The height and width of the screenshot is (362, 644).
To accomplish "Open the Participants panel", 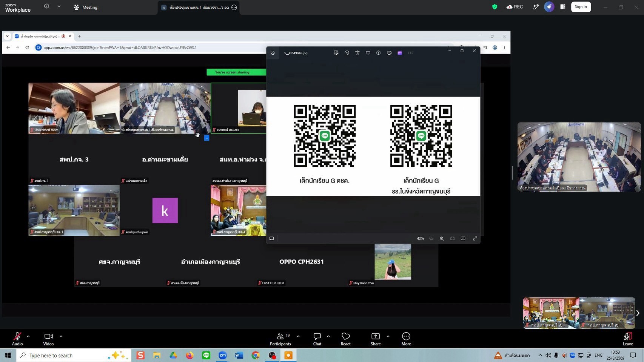I will [280, 339].
